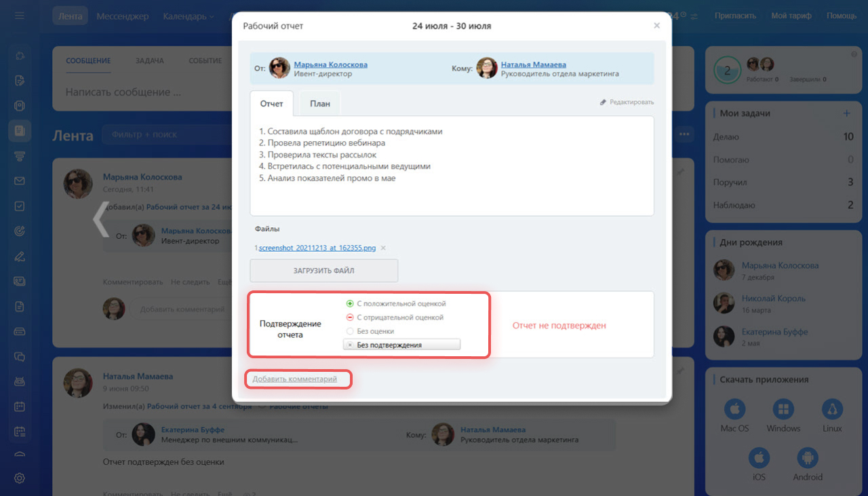Open Рабочий отчет за 4 сентября link

click(198, 406)
